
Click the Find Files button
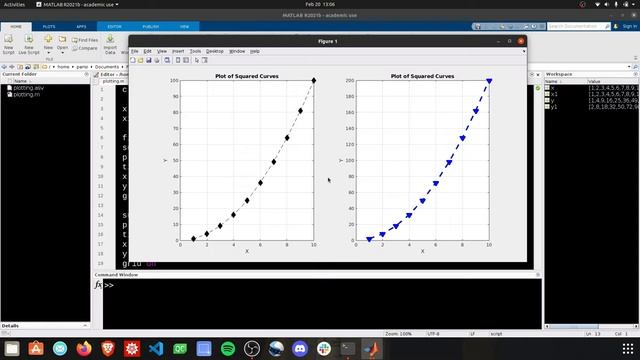(85, 40)
